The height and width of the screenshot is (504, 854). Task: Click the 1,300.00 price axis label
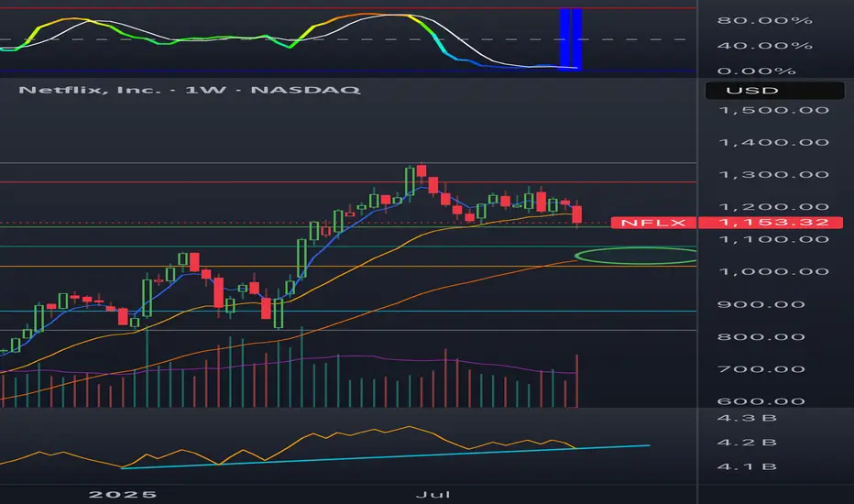[774, 175]
